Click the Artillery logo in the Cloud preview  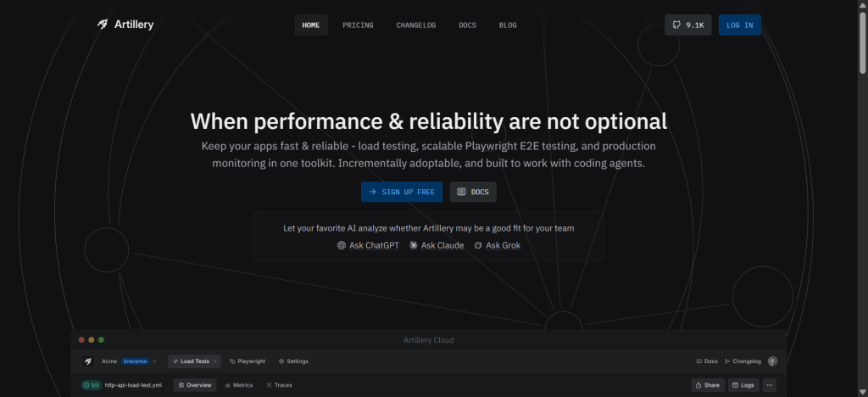(x=88, y=361)
